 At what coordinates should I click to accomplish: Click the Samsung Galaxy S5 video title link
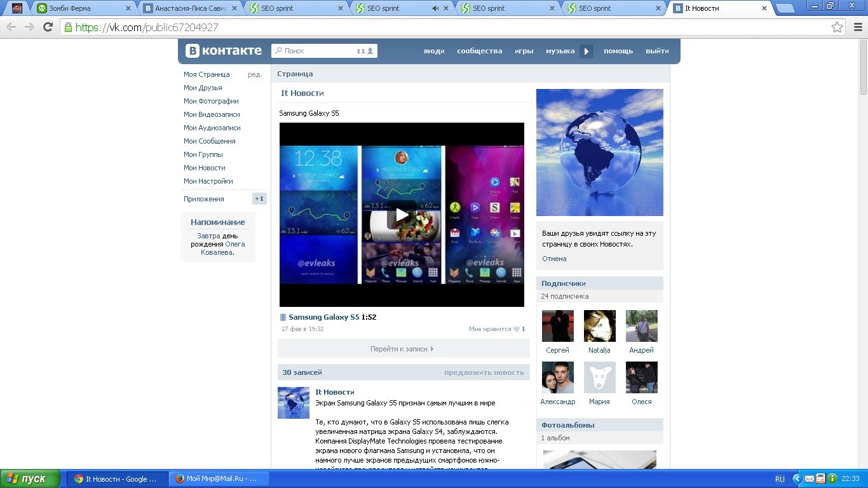pos(324,317)
